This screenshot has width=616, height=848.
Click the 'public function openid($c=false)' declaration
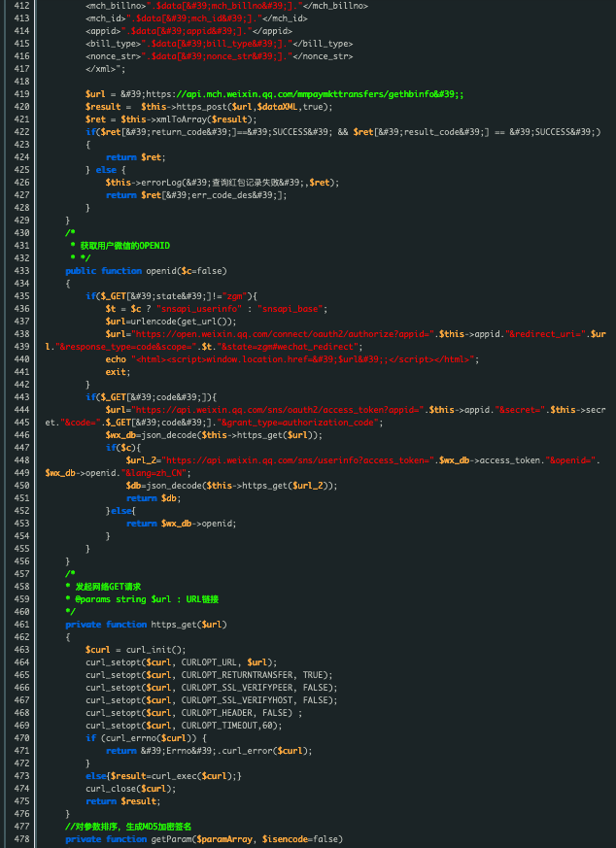pyautogui.click(x=146, y=271)
